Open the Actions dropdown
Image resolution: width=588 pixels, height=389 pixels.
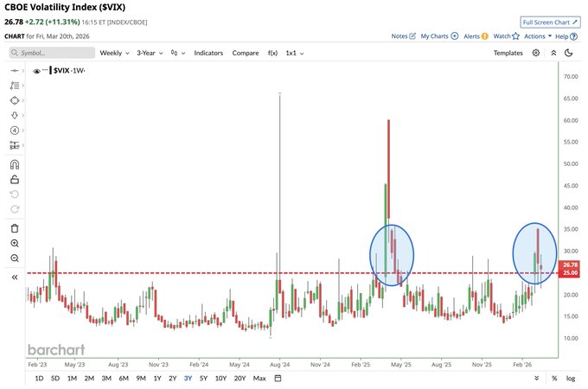(538, 36)
